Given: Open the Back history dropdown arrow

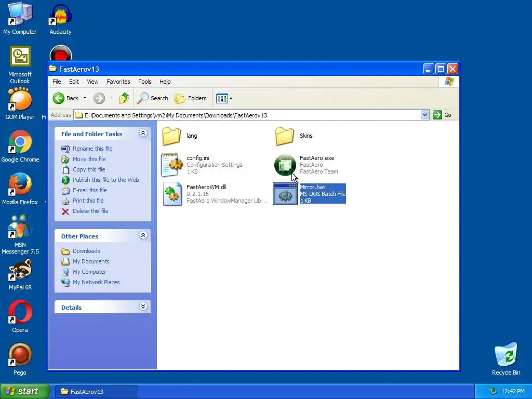Looking at the screenshot, I should pos(85,98).
